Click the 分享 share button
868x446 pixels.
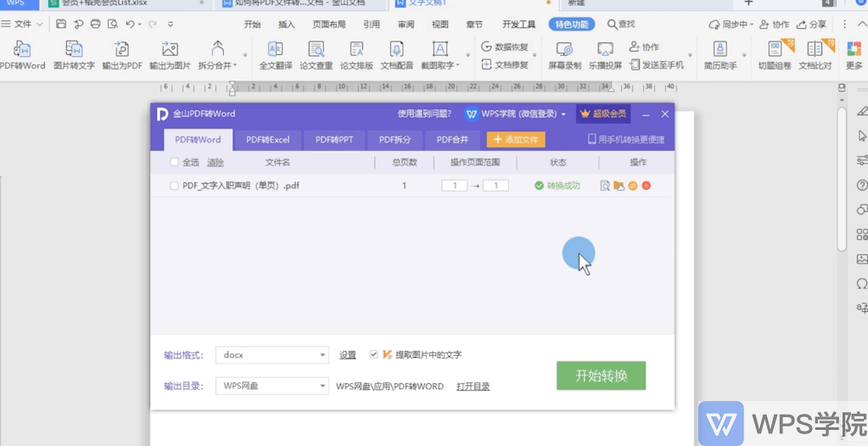point(811,24)
